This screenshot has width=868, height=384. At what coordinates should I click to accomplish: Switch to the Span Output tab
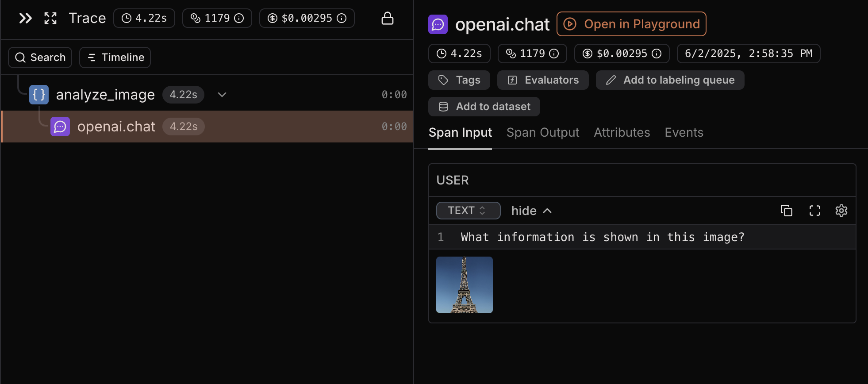(543, 133)
